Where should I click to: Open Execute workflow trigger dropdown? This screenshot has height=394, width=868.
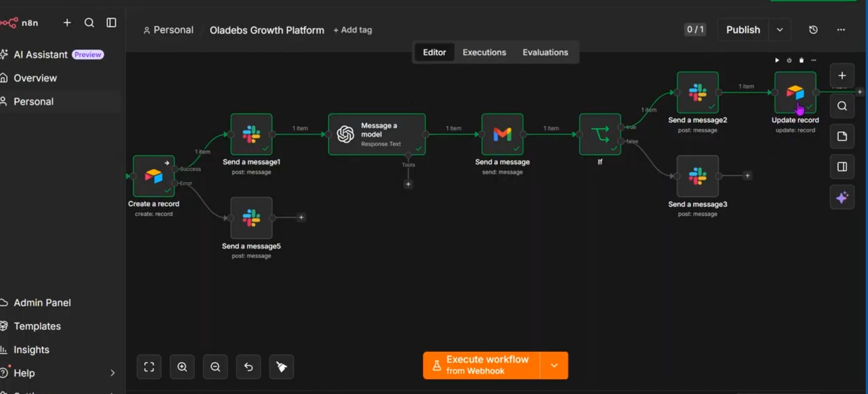pyautogui.click(x=554, y=365)
